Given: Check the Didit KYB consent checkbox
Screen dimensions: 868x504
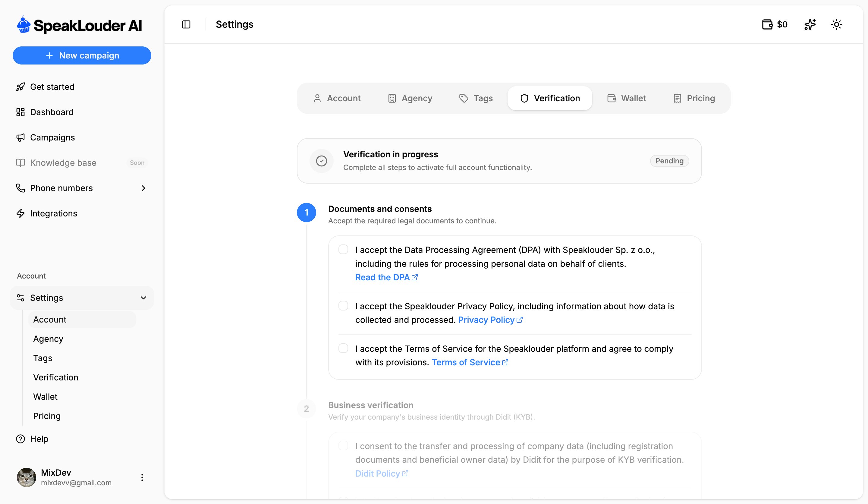Looking at the screenshot, I should pyautogui.click(x=343, y=446).
